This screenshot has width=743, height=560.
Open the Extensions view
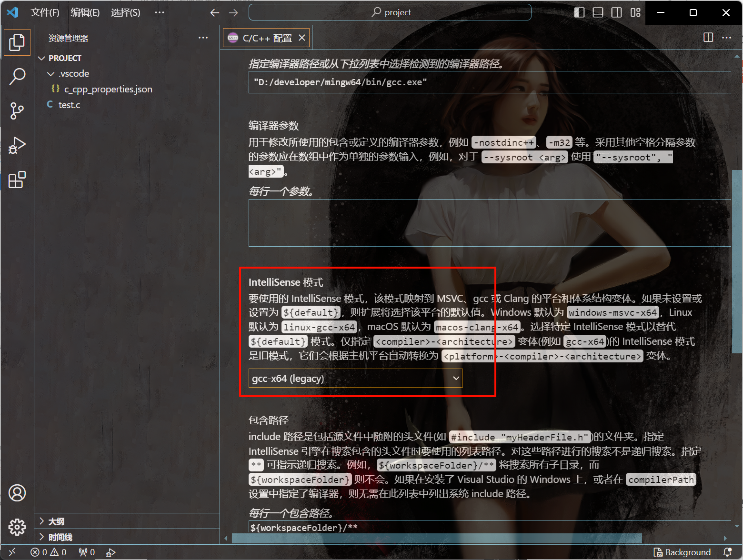[17, 180]
